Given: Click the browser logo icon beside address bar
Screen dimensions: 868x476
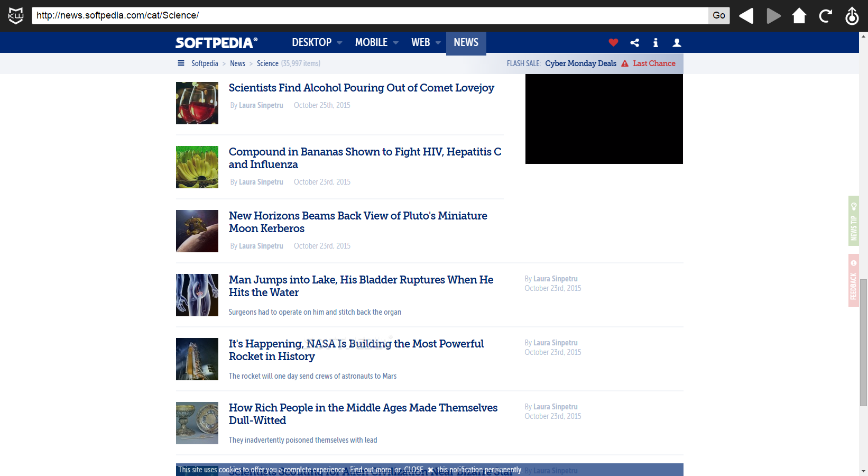Looking at the screenshot, I should click(x=16, y=15).
